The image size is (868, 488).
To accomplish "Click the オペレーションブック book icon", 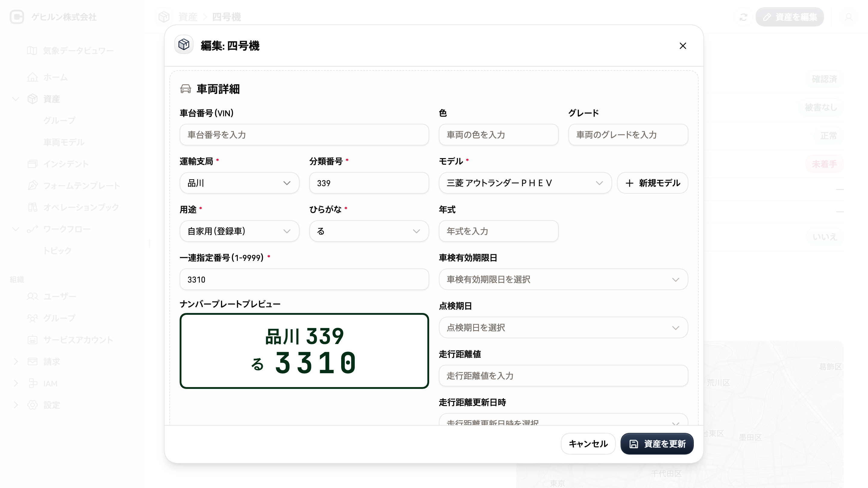I will pos(32,207).
